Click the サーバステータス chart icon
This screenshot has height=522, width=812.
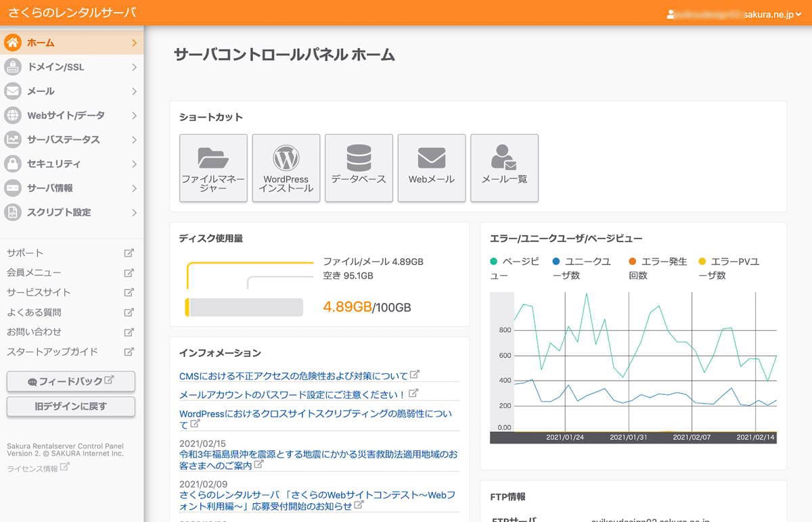13,140
